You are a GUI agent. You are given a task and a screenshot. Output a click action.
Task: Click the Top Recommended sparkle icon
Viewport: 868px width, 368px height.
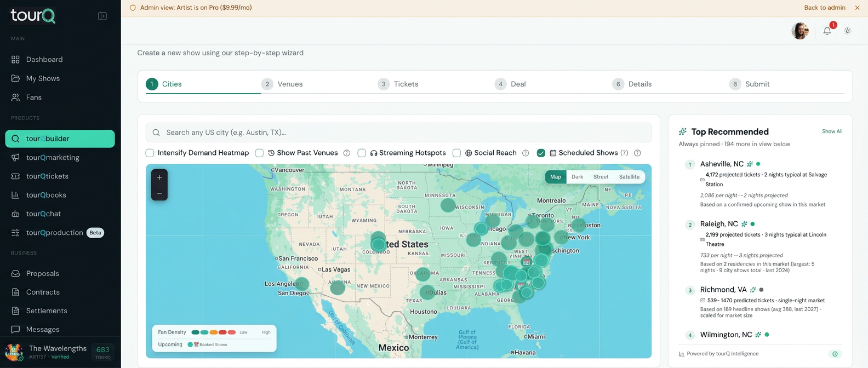pyautogui.click(x=683, y=131)
